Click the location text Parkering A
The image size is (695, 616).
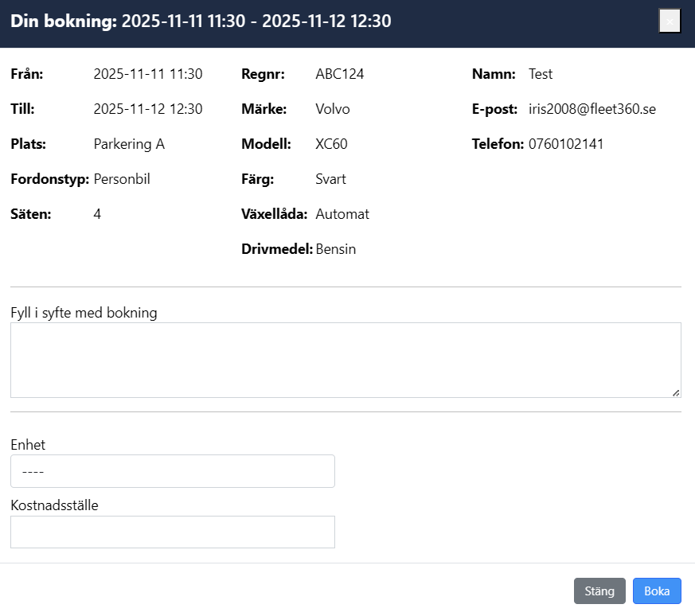click(x=129, y=143)
